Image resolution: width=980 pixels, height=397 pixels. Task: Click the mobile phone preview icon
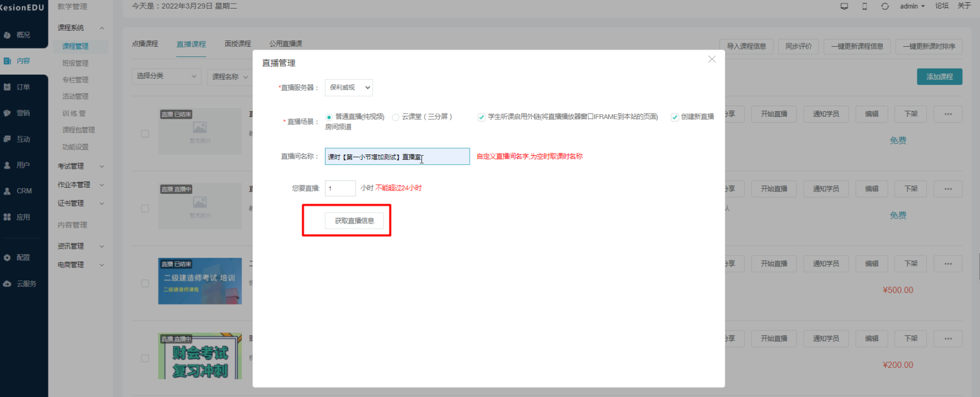(x=864, y=6)
